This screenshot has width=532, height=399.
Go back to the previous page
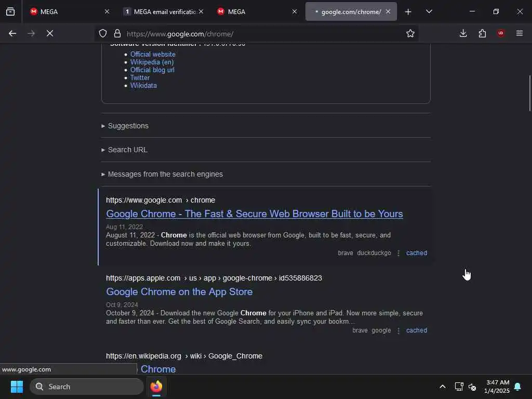(x=12, y=33)
